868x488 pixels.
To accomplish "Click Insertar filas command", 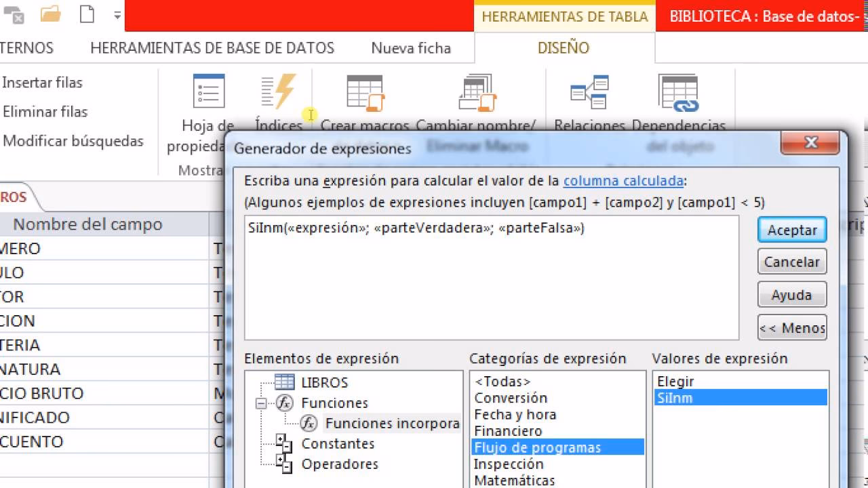I will [x=42, y=83].
